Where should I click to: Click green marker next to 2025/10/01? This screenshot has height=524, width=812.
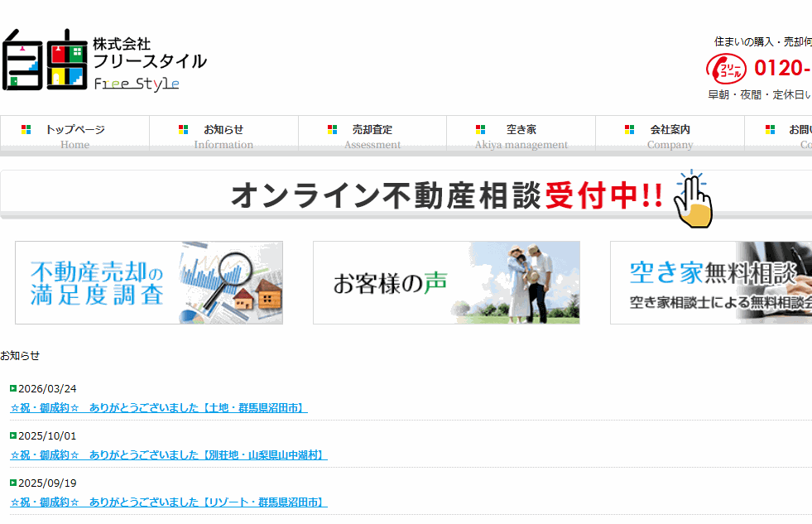(x=13, y=435)
